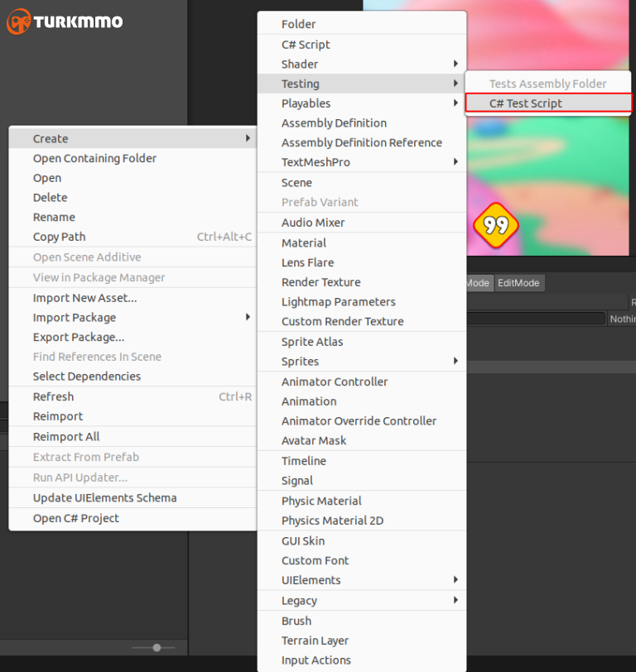Expand the Shader submenu
This screenshot has height=672, width=636.
pyautogui.click(x=362, y=64)
